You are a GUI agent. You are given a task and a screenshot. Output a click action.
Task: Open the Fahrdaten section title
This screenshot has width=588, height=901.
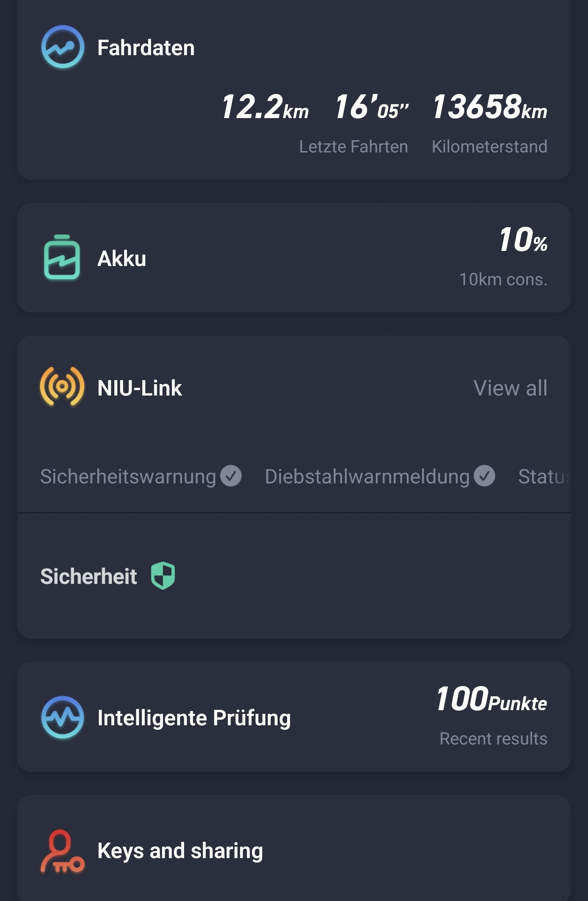click(146, 48)
